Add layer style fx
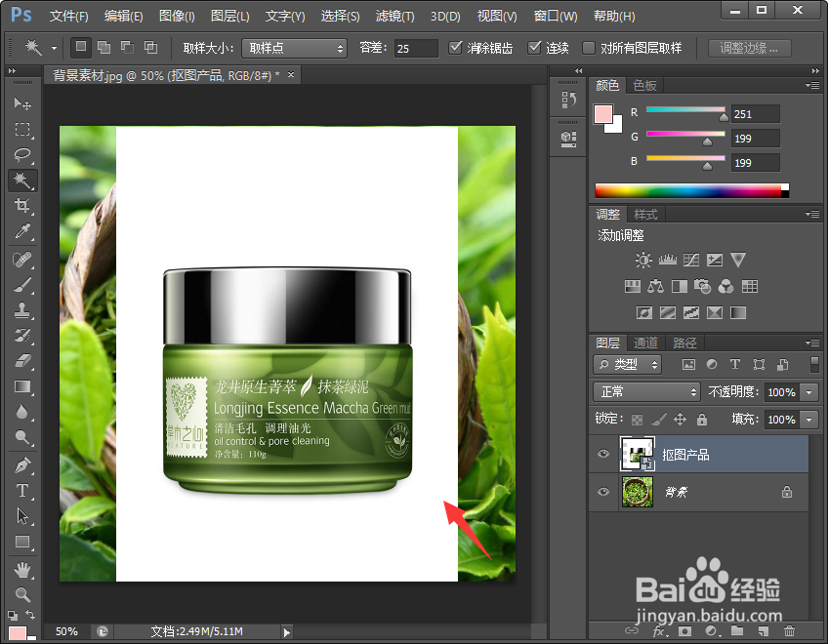This screenshot has height=644, width=828. point(660,631)
